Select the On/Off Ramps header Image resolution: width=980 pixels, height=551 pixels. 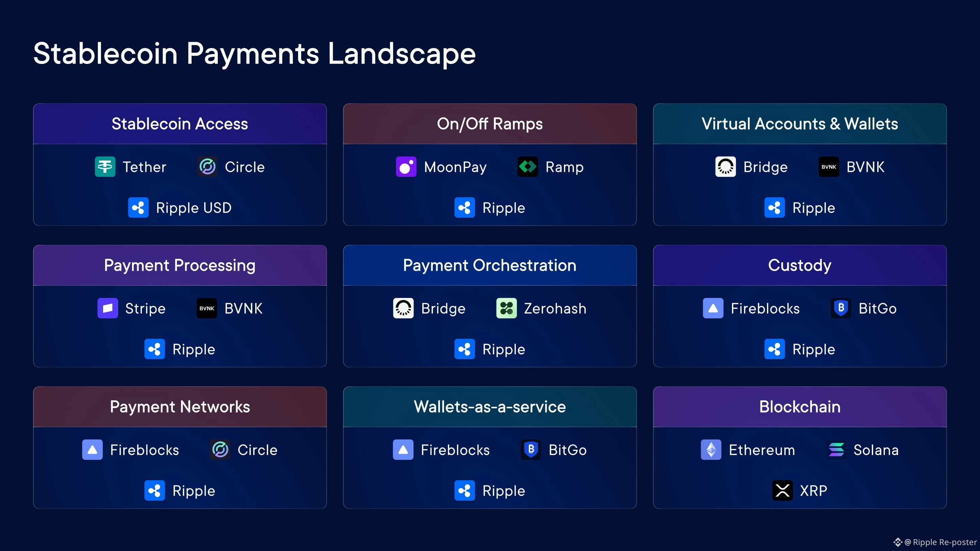[490, 123]
